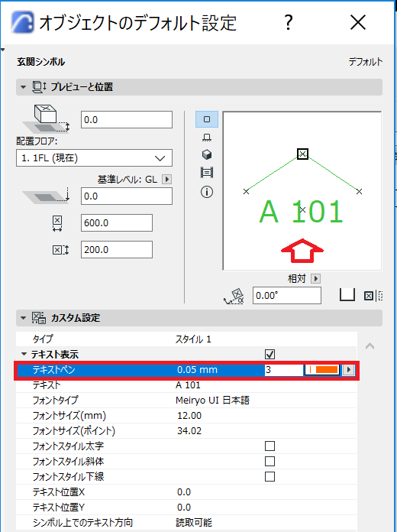Select the フォントタイプ Meiryo UI row

point(186,401)
